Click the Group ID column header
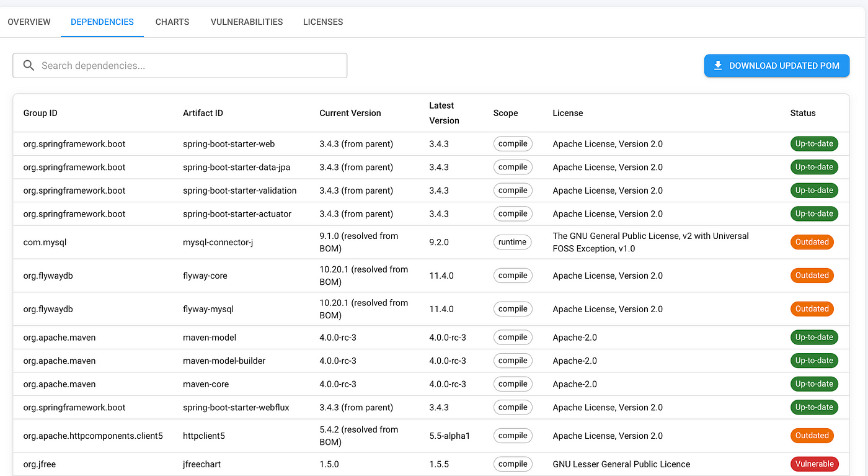868x476 pixels. pos(40,113)
